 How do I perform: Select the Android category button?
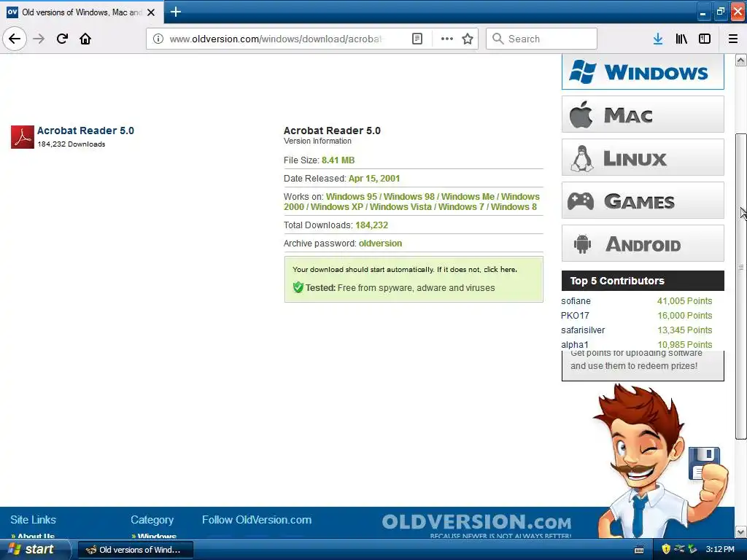click(x=643, y=244)
